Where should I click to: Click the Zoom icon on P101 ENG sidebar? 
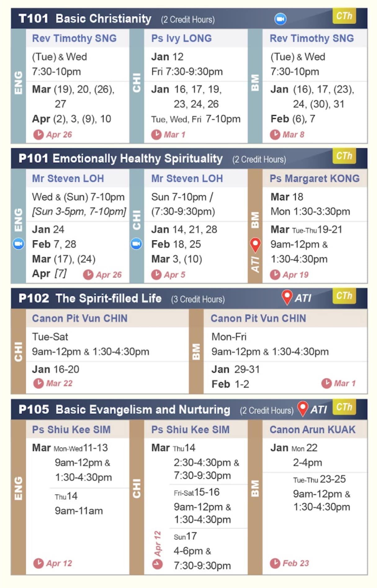pyautogui.click(x=18, y=244)
